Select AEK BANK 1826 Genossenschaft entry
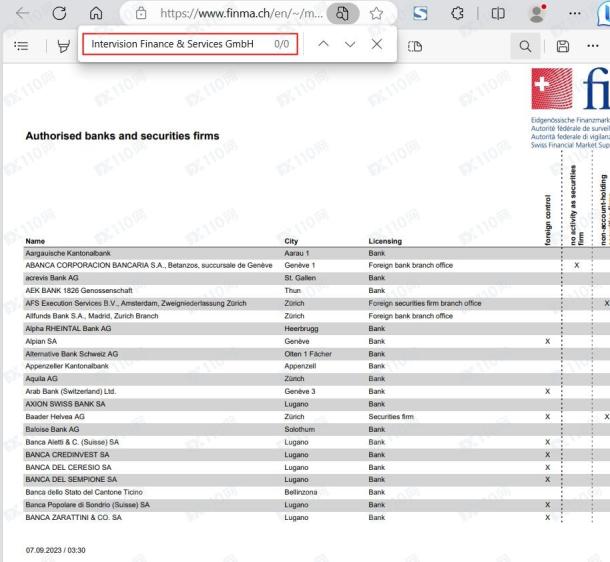 pyautogui.click(x=79, y=291)
